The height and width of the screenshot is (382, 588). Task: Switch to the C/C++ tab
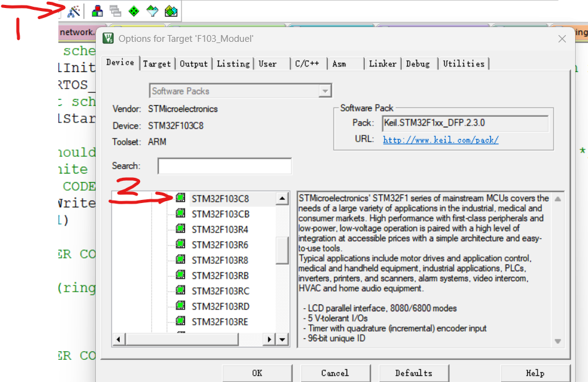tap(308, 63)
